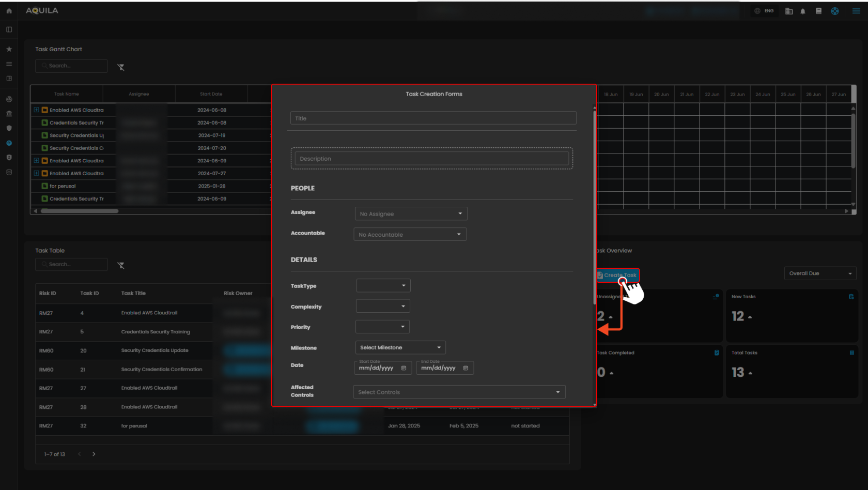Expand first Enabled AWS Cloudtrail row
Image resolution: width=868 pixels, height=490 pixels.
click(36, 110)
